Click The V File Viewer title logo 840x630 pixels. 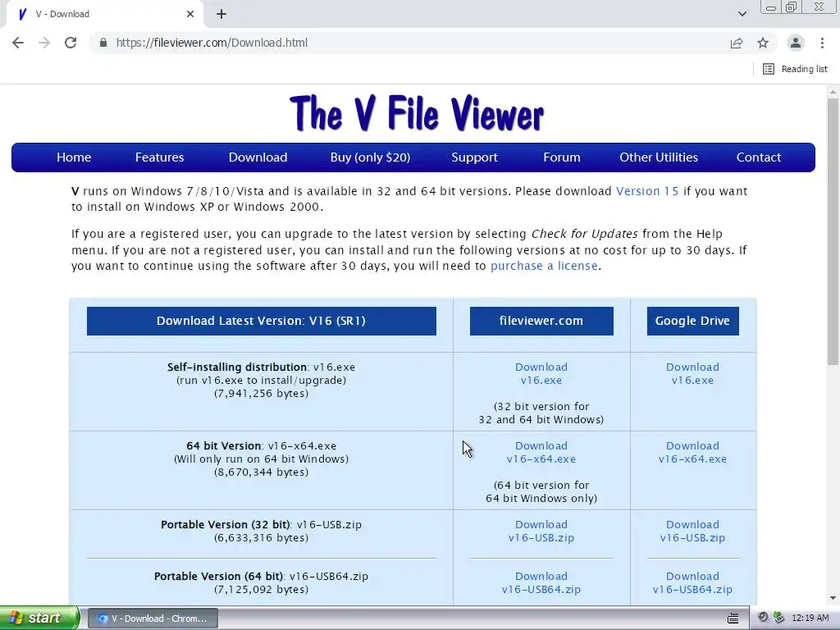tap(417, 113)
